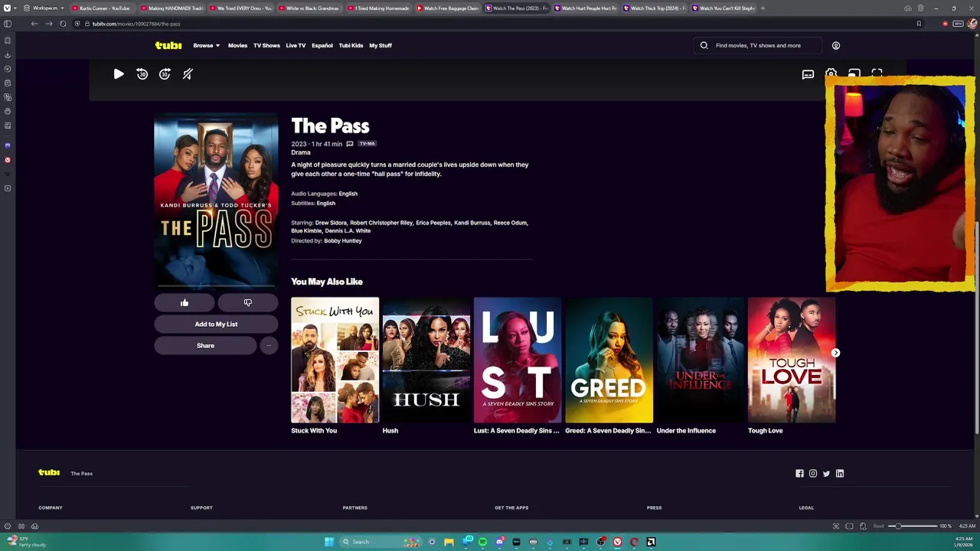Click the browser reload button
Viewport: 980px width, 551px height.
click(63, 24)
